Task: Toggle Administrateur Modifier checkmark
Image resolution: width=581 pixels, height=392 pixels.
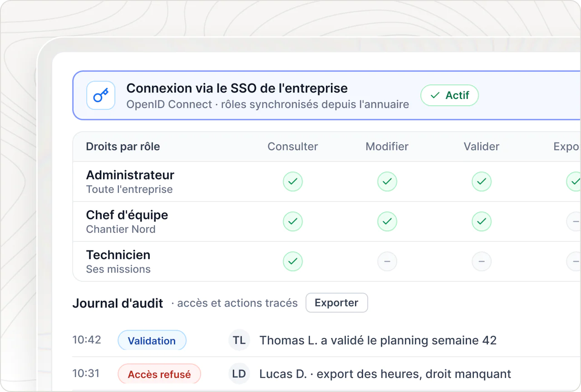Action: click(x=387, y=181)
